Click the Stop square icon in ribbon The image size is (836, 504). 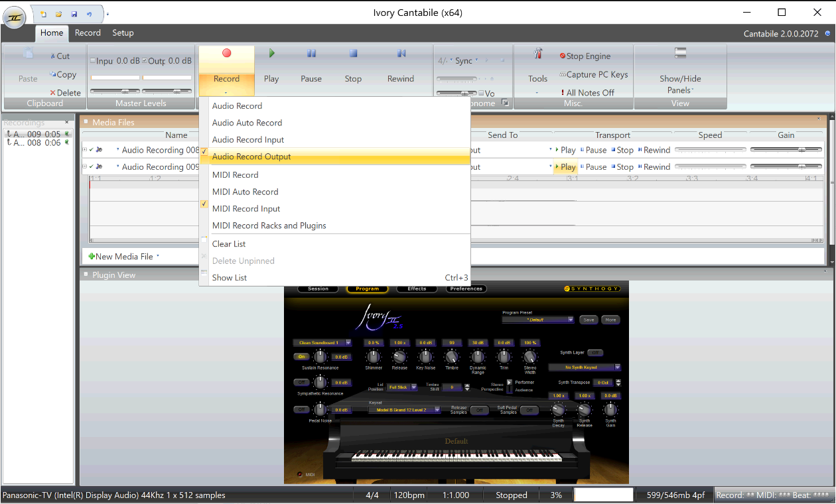click(x=354, y=53)
